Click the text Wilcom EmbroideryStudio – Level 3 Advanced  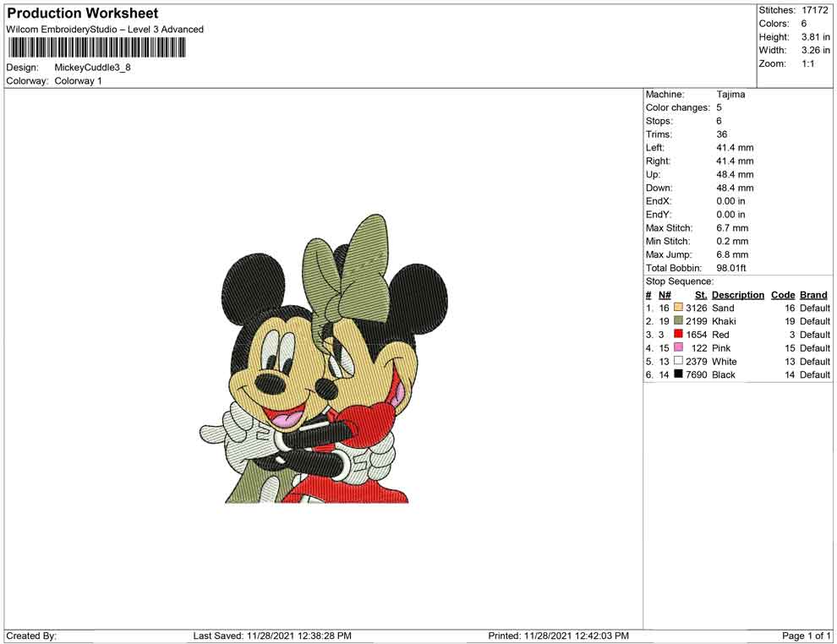[105, 30]
